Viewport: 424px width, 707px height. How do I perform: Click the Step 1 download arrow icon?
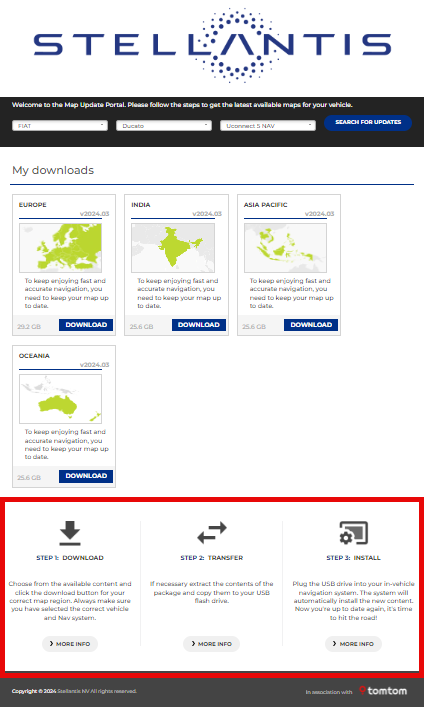click(x=70, y=533)
